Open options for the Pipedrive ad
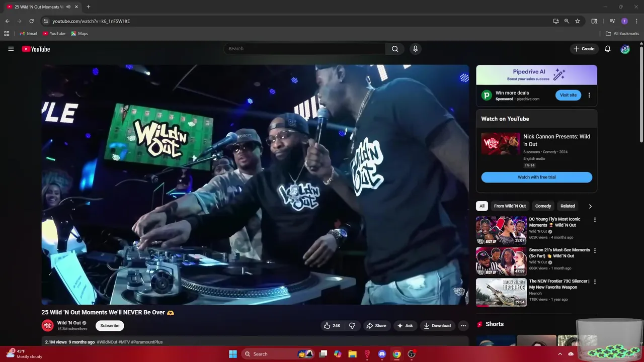The width and height of the screenshot is (644, 362). click(x=589, y=95)
